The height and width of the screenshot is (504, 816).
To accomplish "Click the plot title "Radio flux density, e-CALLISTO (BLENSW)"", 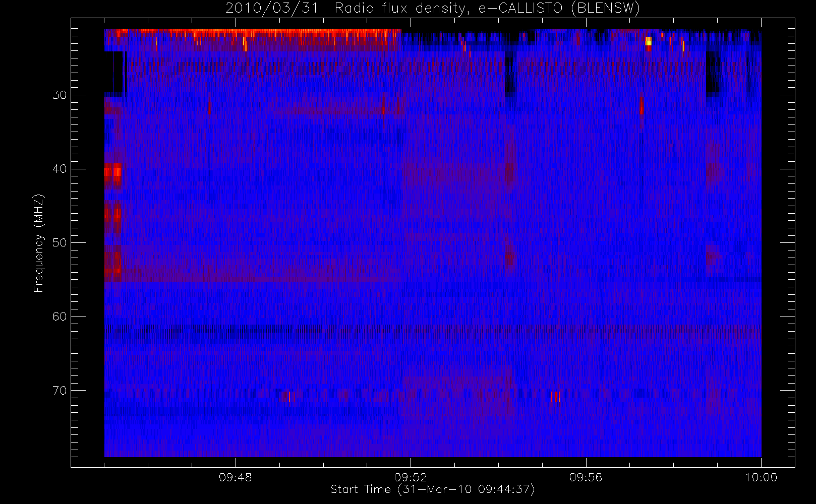I will click(487, 9).
